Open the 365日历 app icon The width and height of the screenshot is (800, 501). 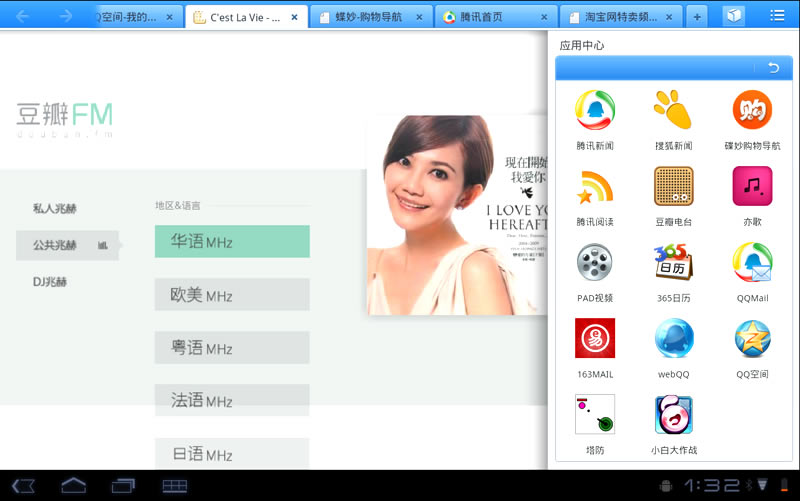pyautogui.click(x=673, y=262)
